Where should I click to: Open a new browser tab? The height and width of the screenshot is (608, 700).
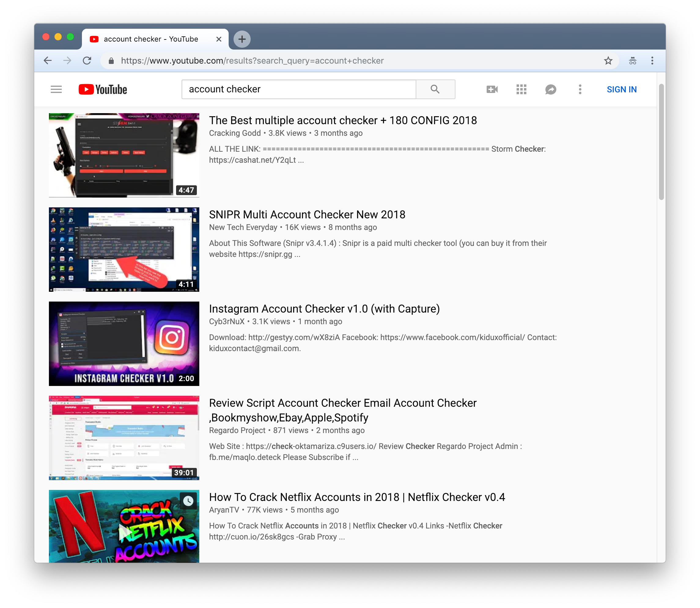[242, 39]
